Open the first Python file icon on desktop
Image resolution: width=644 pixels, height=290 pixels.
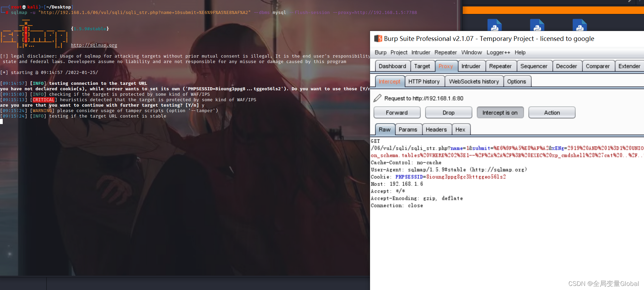pyautogui.click(x=494, y=26)
